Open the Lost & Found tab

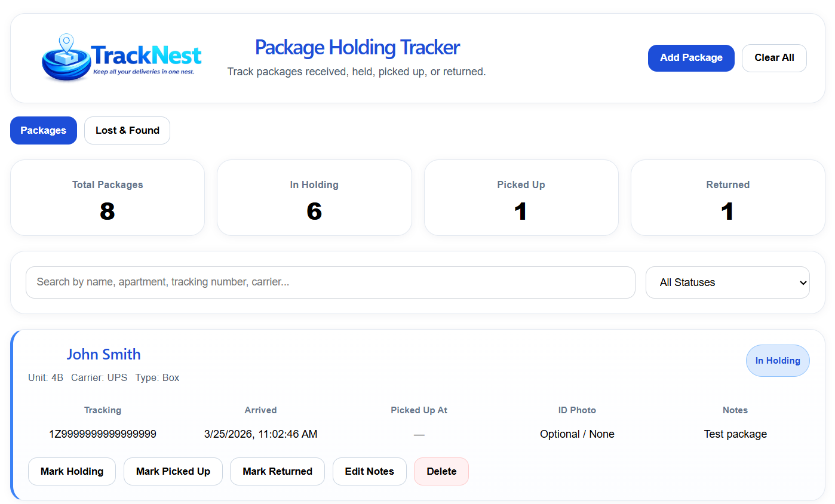click(x=127, y=130)
